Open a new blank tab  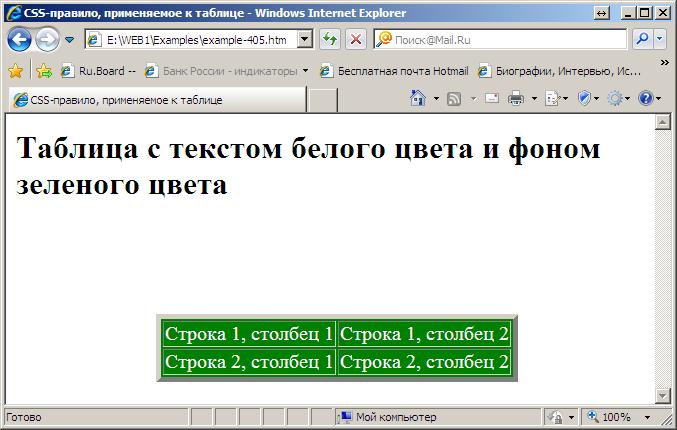[x=322, y=100]
